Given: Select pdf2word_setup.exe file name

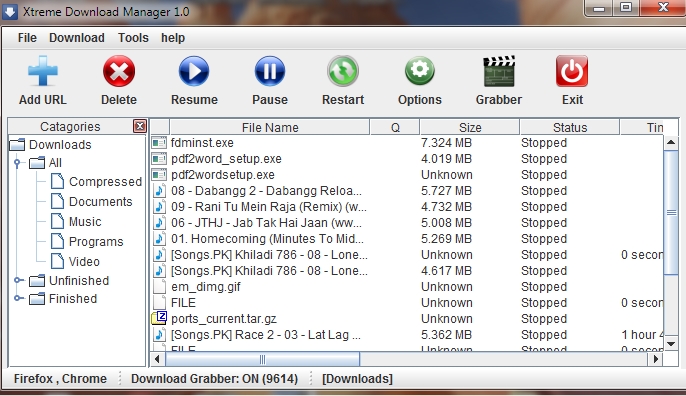Looking at the screenshot, I should (226, 159).
